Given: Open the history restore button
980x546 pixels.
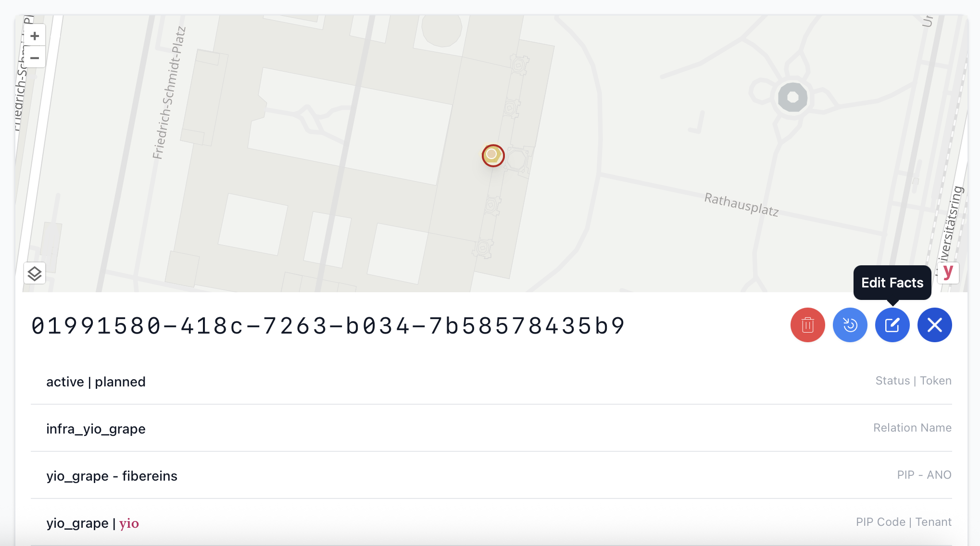Looking at the screenshot, I should pos(850,325).
